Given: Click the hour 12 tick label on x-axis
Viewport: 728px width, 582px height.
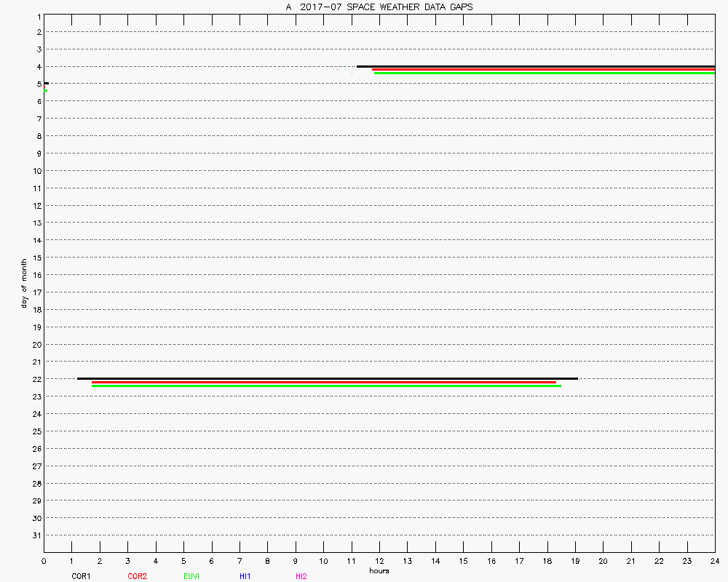Looking at the screenshot, I should (x=379, y=561).
